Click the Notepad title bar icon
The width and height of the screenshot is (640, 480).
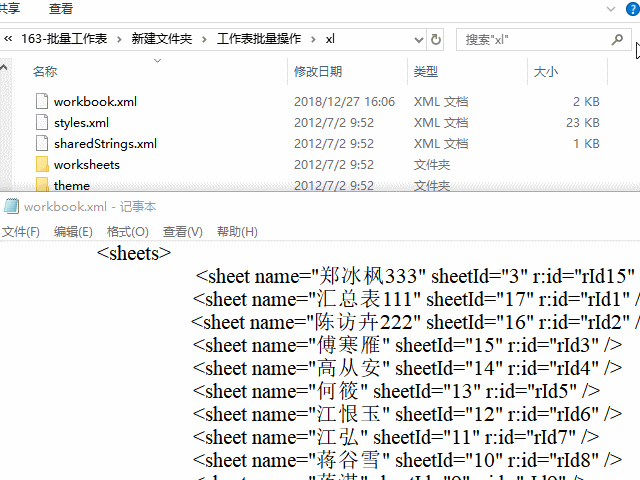click(11, 206)
